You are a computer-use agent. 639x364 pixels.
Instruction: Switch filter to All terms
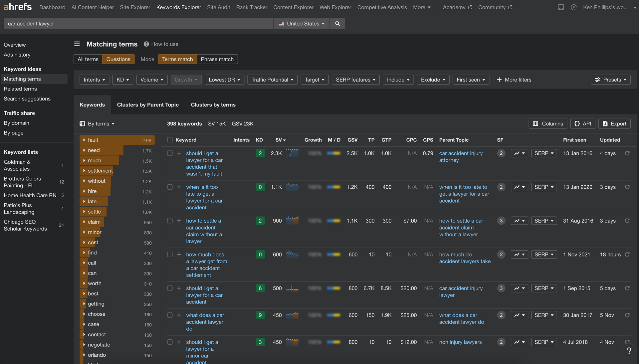point(88,59)
